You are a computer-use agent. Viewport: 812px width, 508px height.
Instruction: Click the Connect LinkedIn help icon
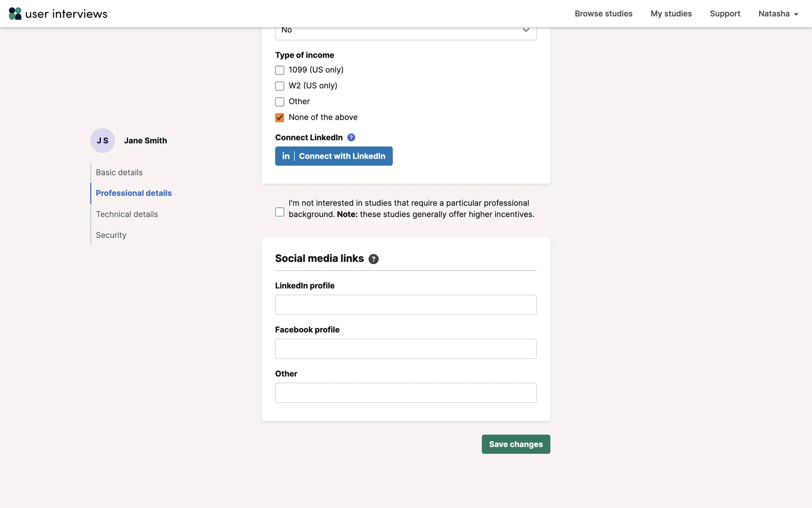[x=351, y=138]
